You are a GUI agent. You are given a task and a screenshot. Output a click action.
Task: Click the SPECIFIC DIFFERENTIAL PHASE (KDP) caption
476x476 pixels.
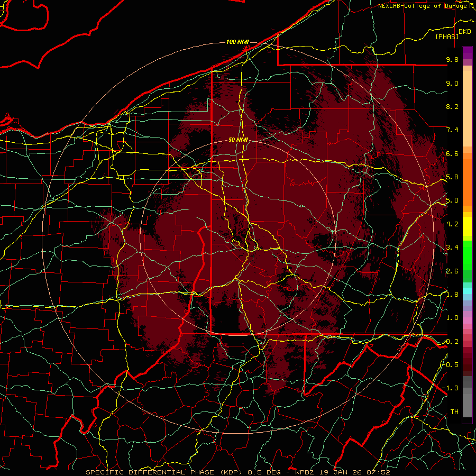pos(166,472)
